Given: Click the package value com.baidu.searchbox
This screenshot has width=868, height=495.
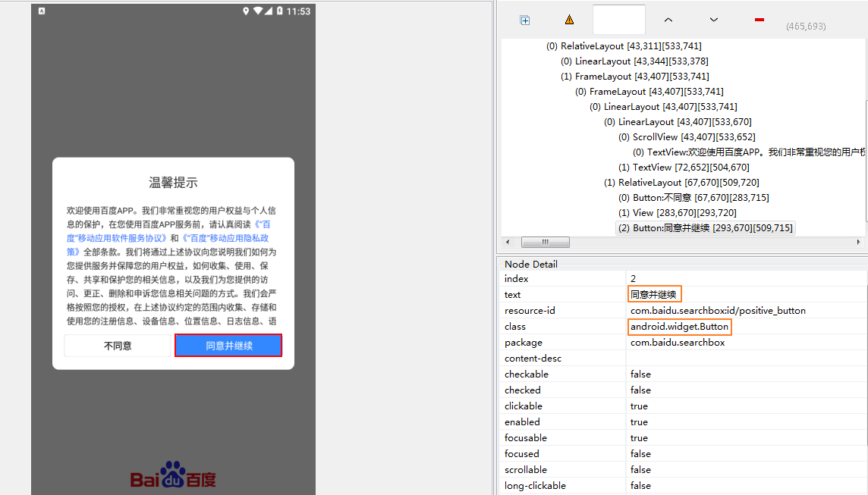Looking at the screenshot, I should (x=678, y=343).
